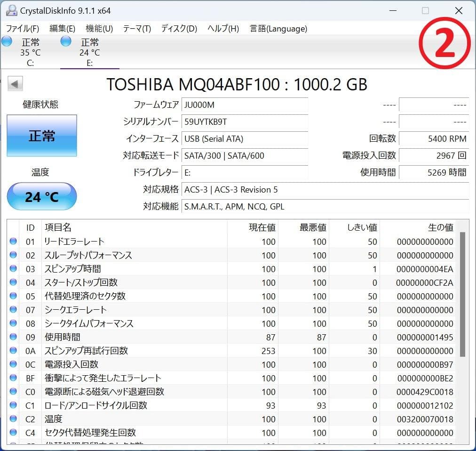Image resolution: width=476 pixels, height=451 pixels.
Task: Click status orb for attribute 07 シークエラーレート
Action: click(x=13, y=309)
